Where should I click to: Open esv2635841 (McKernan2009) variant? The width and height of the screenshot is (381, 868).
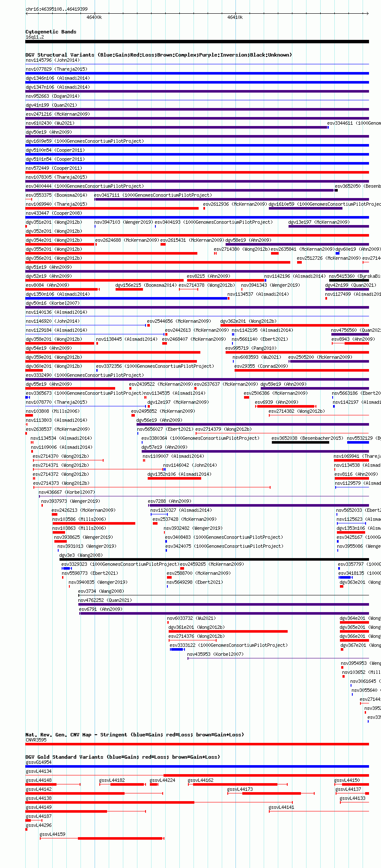pyautogui.click(x=303, y=249)
